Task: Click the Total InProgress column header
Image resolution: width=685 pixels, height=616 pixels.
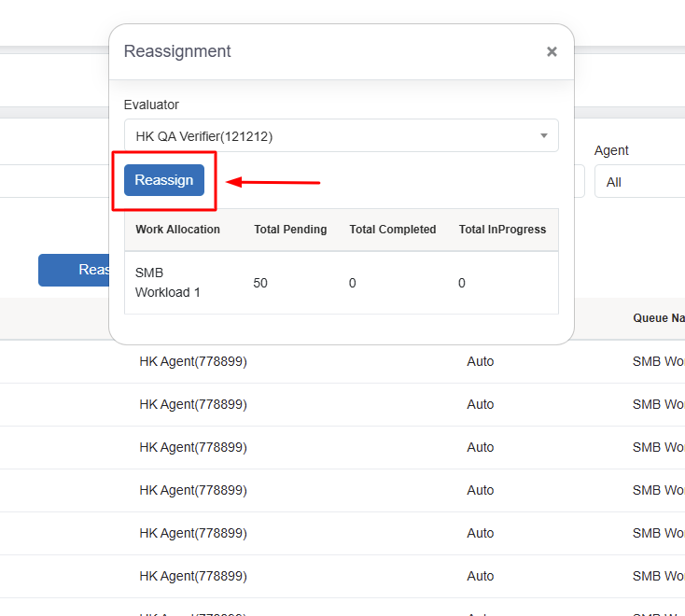Action: coord(502,230)
